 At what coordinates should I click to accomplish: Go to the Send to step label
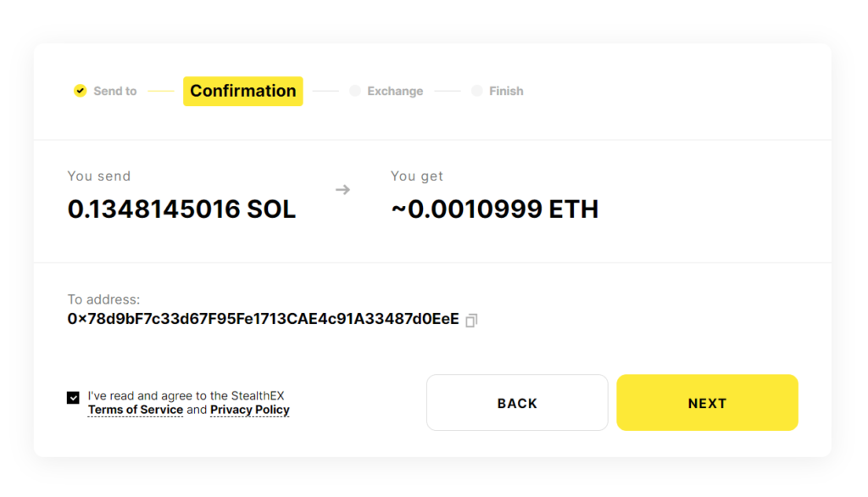pos(115,91)
